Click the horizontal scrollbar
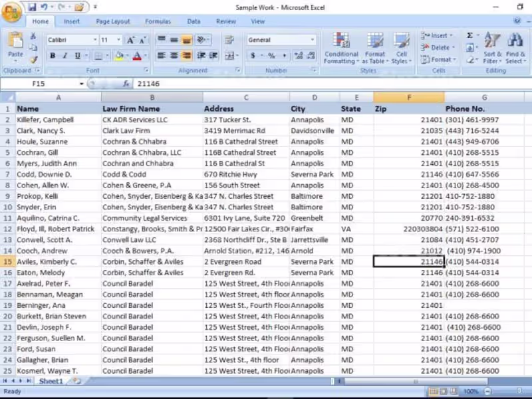Image resolution: width=532 pixels, height=399 pixels. tap(416, 381)
